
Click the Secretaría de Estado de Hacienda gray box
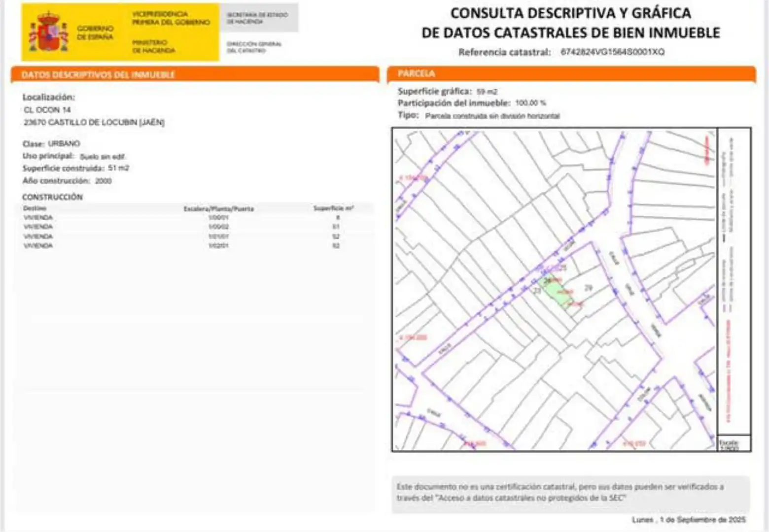[x=259, y=18]
